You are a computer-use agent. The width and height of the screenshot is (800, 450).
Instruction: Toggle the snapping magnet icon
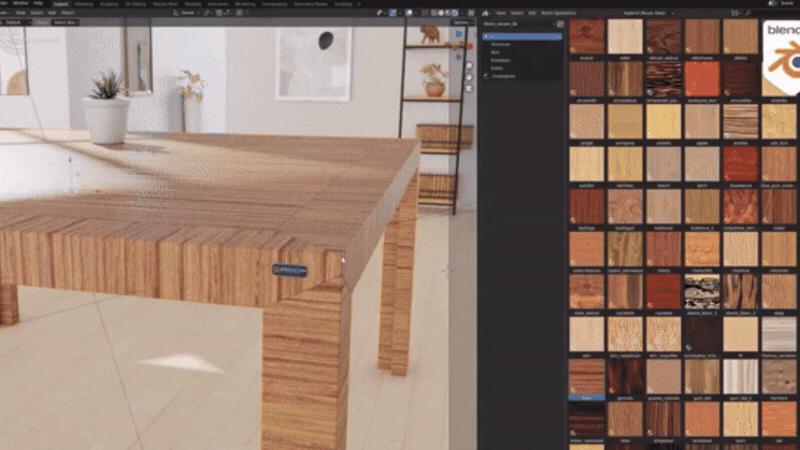pyautogui.click(x=220, y=13)
